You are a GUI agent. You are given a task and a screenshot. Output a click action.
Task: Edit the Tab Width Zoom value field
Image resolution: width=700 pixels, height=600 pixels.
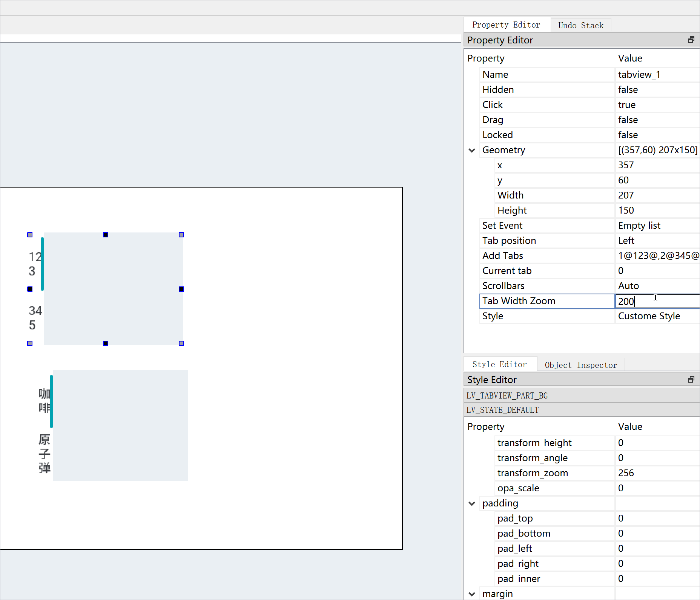coord(657,301)
